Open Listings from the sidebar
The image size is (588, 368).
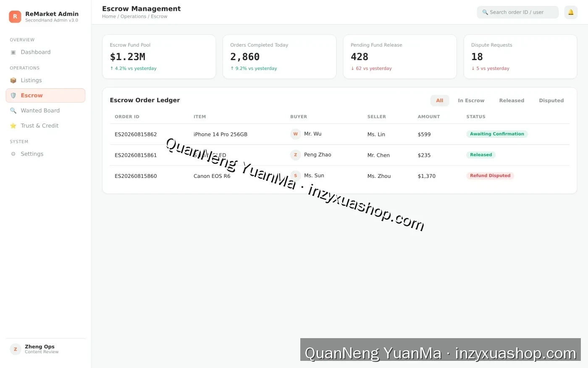point(45,80)
